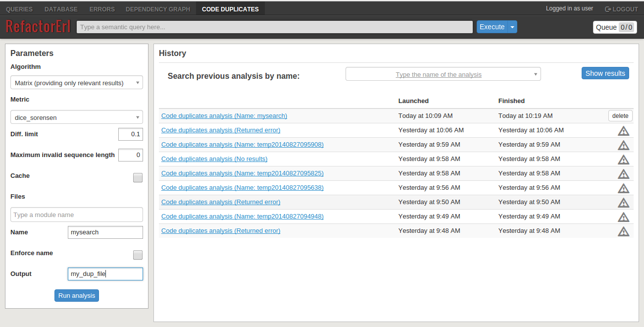The height and width of the screenshot is (327, 644).
Task: Switch to the Queries tab
Action: [19, 9]
